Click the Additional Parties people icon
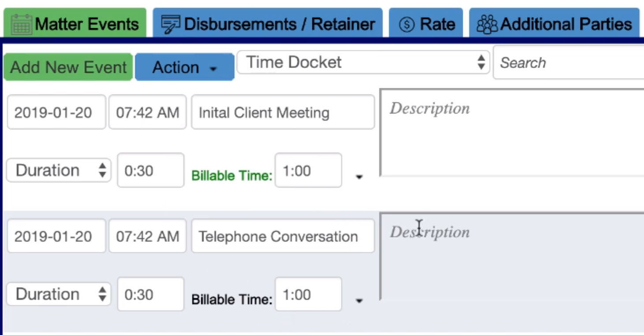The image size is (644, 335). (x=487, y=24)
